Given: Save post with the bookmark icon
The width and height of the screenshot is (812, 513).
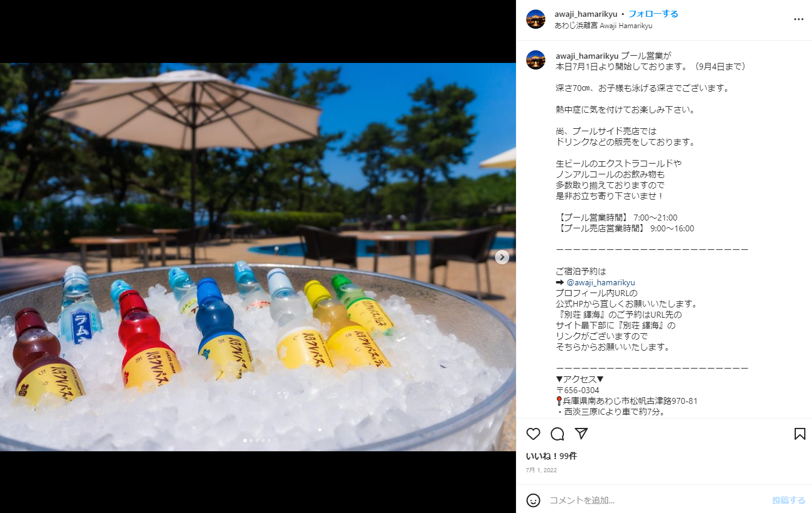Looking at the screenshot, I should [x=799, y=434].
